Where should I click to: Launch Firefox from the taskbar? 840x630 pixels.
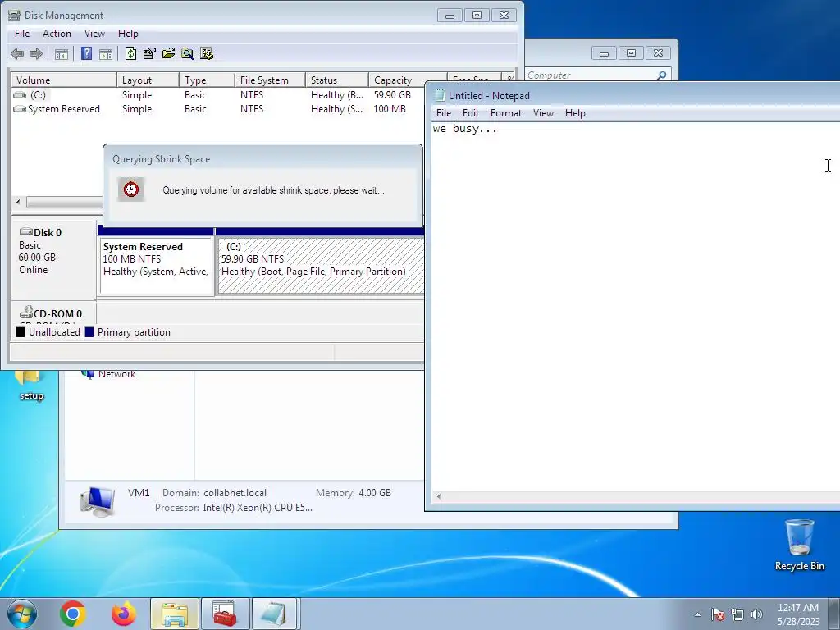point(124,614)
